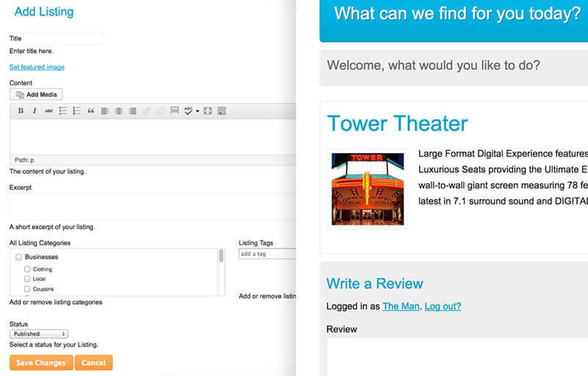Insert a numbered list

[77, 111]
